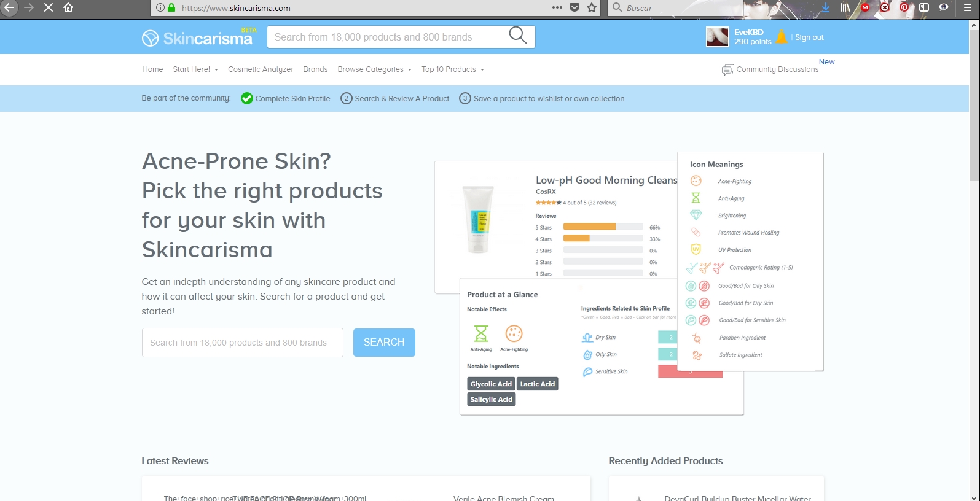Click the Dry Skin teal bar
980x501 pixels.
(667, 337)
